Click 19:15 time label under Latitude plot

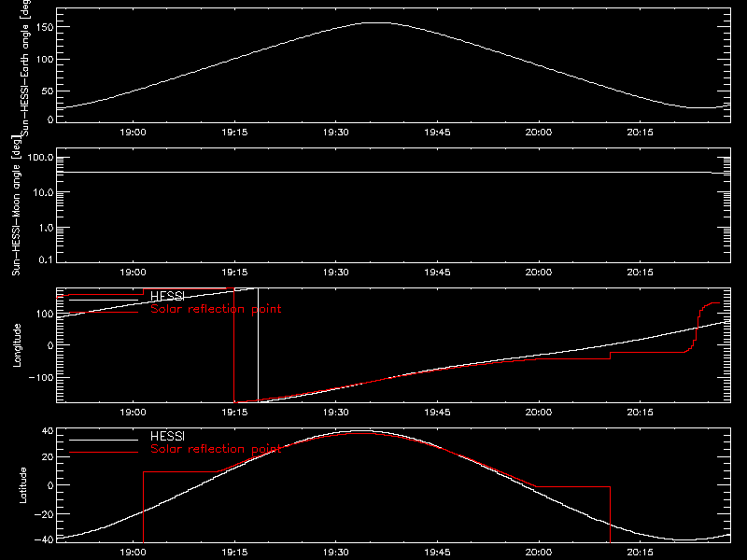[x=234, y=553]
